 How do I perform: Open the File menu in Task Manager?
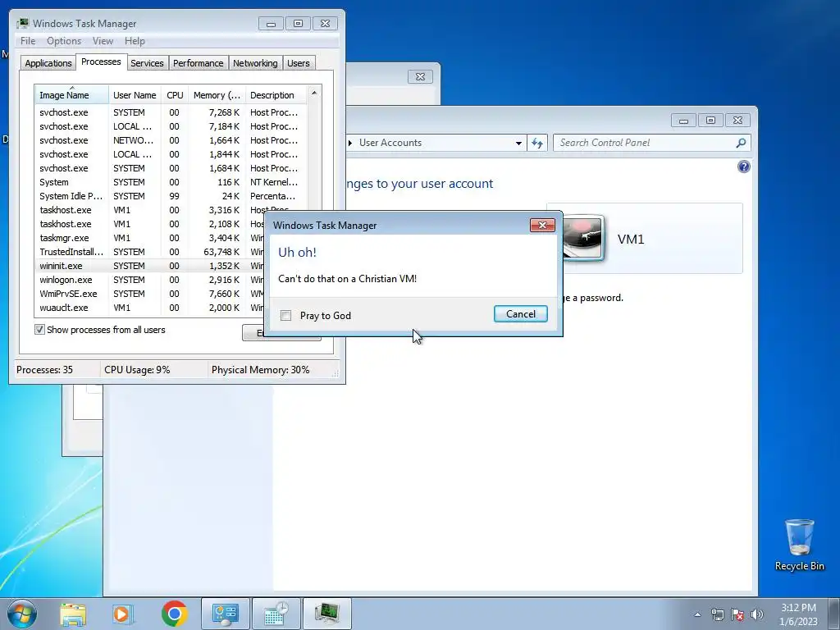tap(28, 41)
